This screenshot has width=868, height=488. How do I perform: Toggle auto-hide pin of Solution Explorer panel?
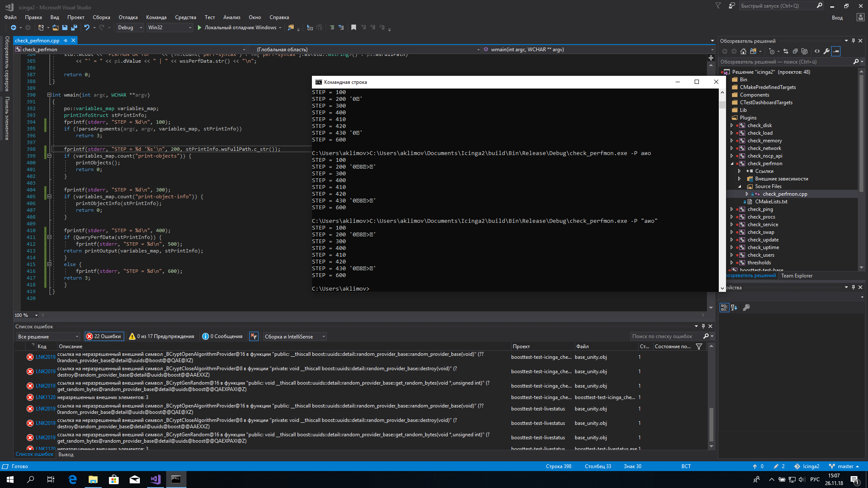854,41
